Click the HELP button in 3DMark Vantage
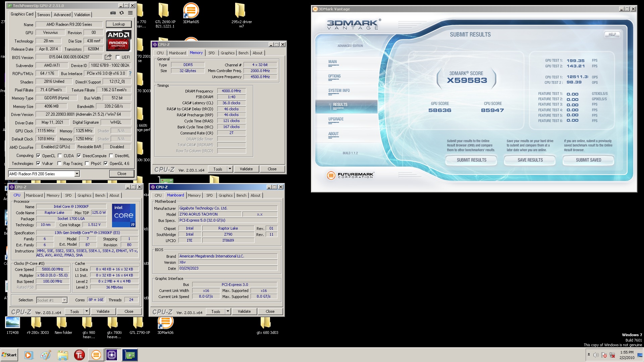 pyautogui.click(x=612, y=34)
